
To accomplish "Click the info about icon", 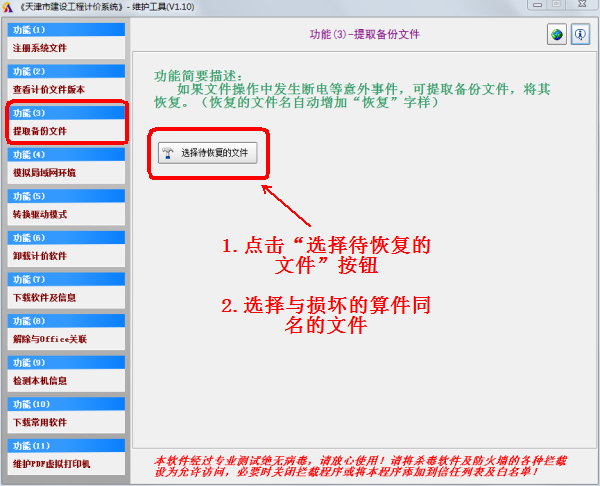I will point(579,35).
